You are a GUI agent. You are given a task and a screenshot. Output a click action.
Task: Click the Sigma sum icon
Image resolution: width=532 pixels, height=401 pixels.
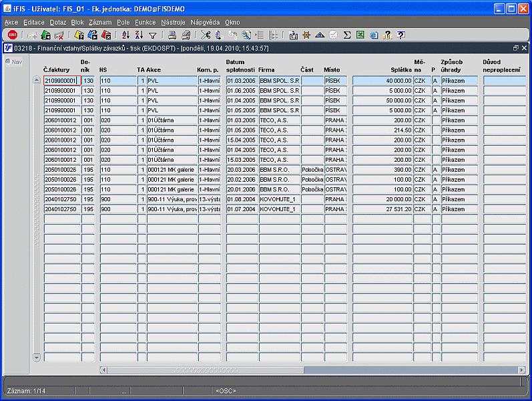[347, 35]
